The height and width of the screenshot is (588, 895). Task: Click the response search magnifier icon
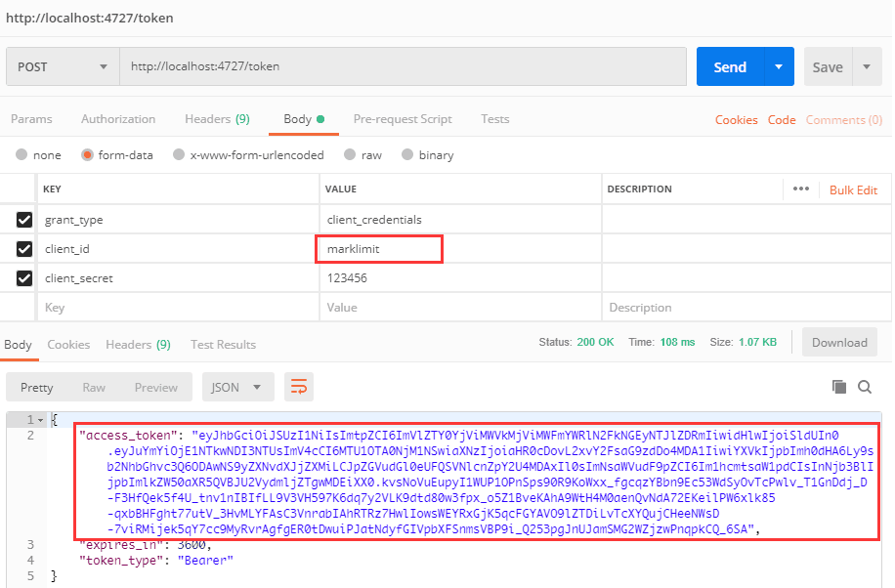(865, 387)
